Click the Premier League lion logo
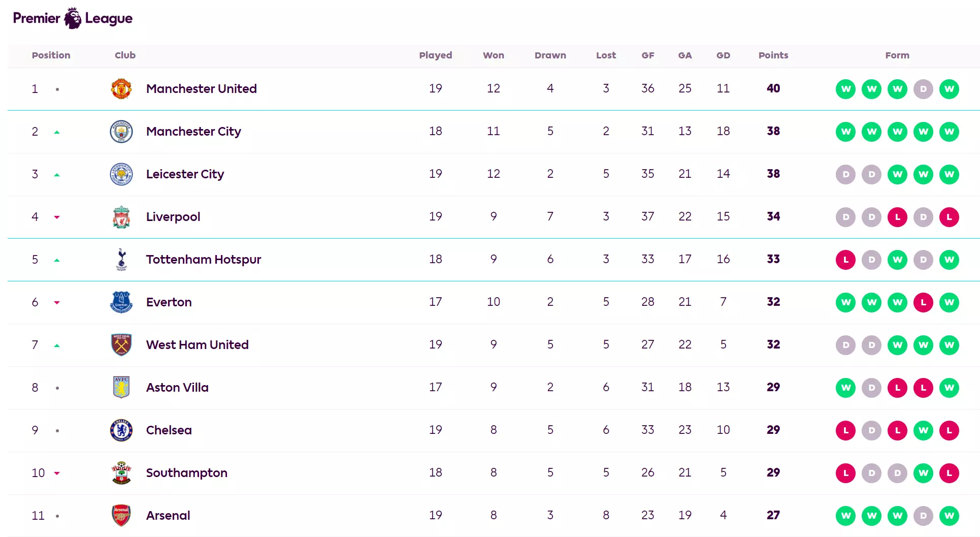The height and width of the screenshot is (537, 980). click(x=73, y=18)
